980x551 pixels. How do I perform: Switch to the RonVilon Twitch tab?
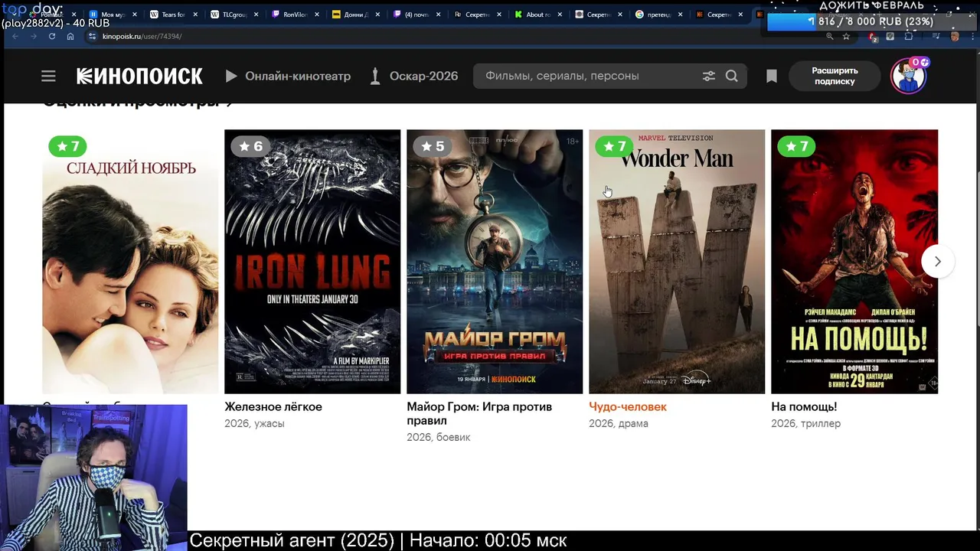[294, 15]
